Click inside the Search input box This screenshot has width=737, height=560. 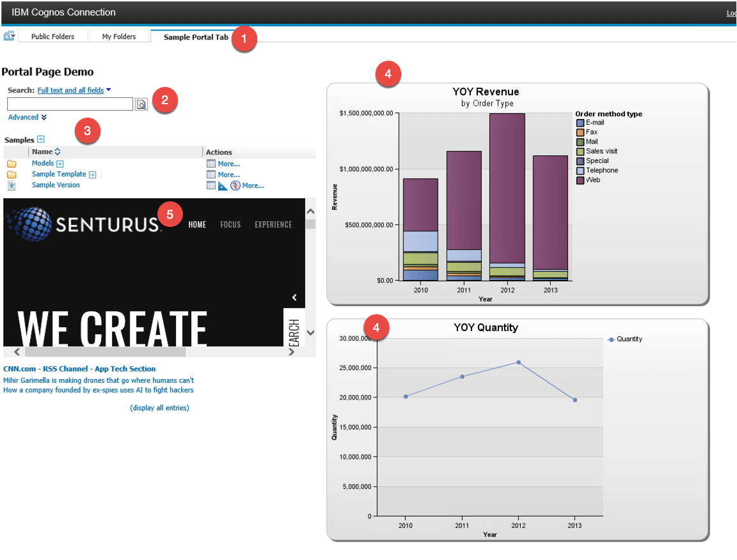pos(70,104)
